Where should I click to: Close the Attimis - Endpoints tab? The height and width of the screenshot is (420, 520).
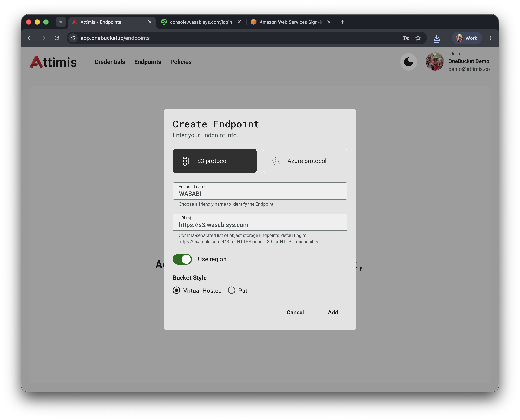coord(150,22)
